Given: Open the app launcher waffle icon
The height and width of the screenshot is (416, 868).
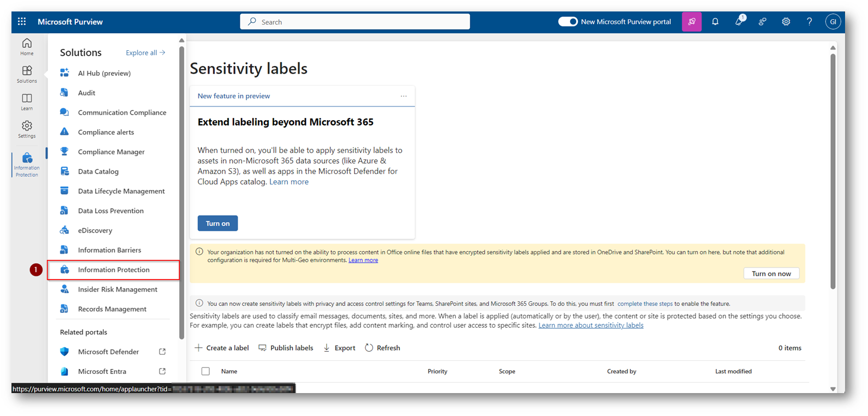Looking at the screenshot, I should pos(22,22).
